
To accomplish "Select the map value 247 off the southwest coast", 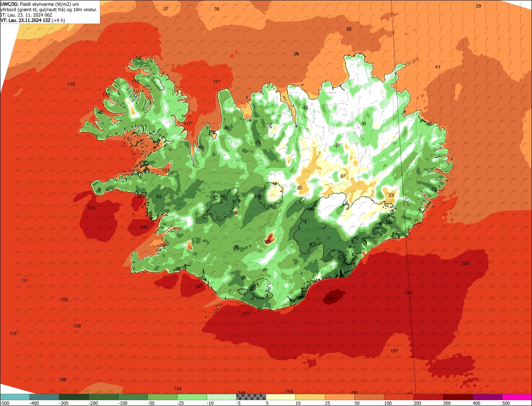I will tap(199, 286).
